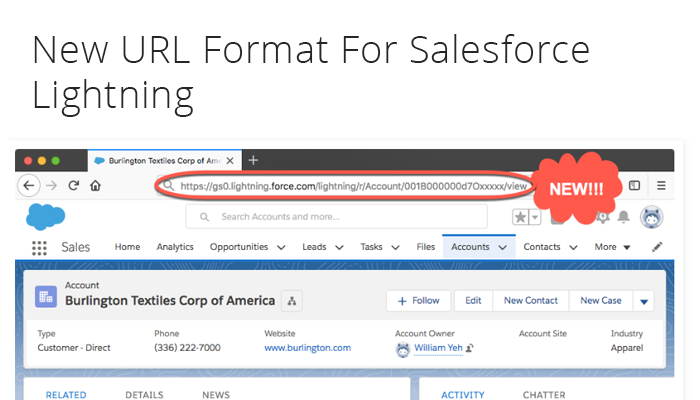Viewport: 700px width, 400px height.
Task: Open the Leads nav item
Action: pos(314,247)
